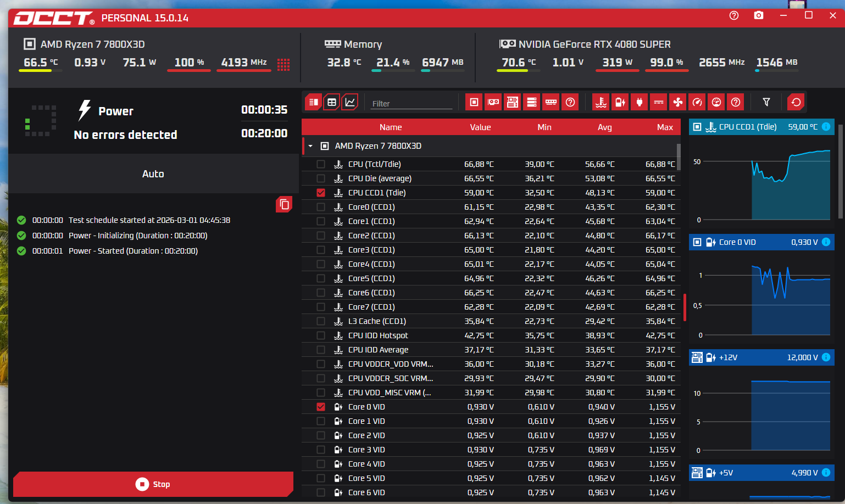Check the Core 6 VID checkbox
The image size is (845, 504).
[x=321, y=492]
